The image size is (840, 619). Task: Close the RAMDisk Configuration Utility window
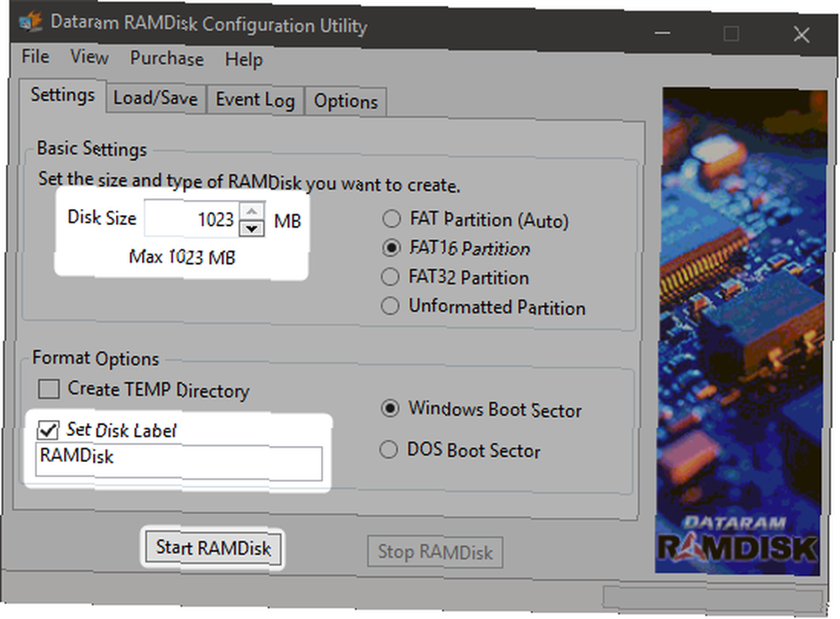point(801,34)
